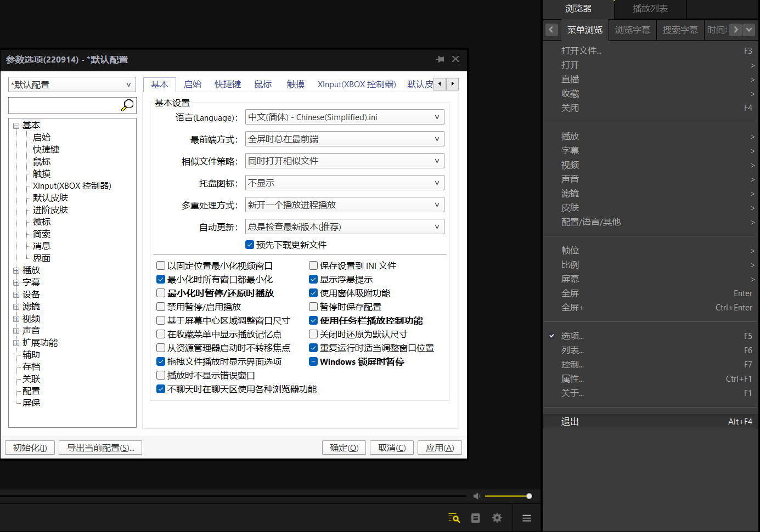Screen dimensions: 760x532
Task: Open the 自动更新 dropdown
Action: point(345,227)
